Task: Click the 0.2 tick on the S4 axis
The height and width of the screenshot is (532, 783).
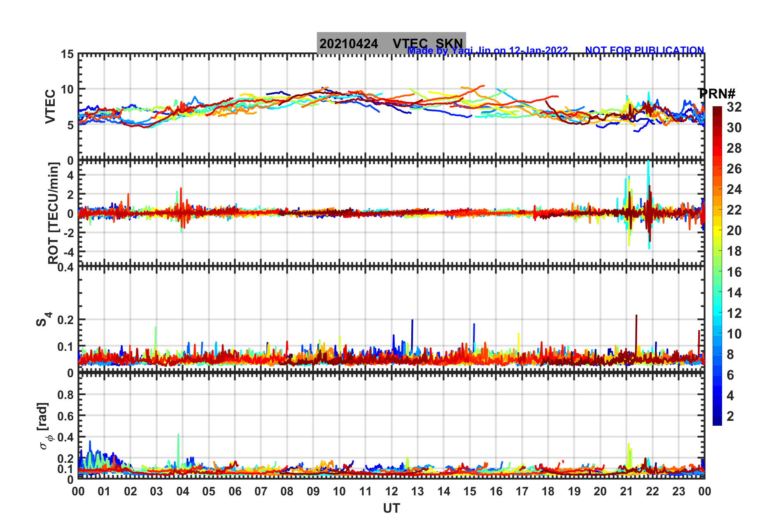Action: pos(66,320)
